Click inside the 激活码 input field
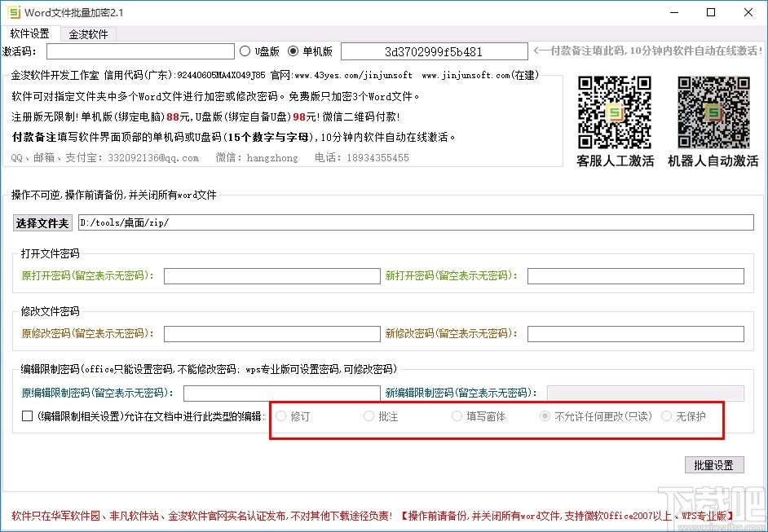768x532 pixels. (x=140, y=51)
